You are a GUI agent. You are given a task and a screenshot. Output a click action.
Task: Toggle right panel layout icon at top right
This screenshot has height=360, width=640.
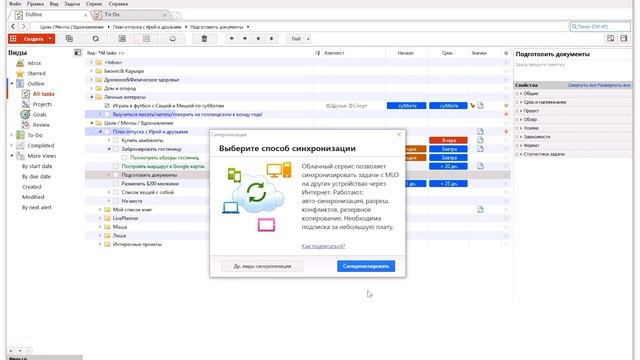624,38
